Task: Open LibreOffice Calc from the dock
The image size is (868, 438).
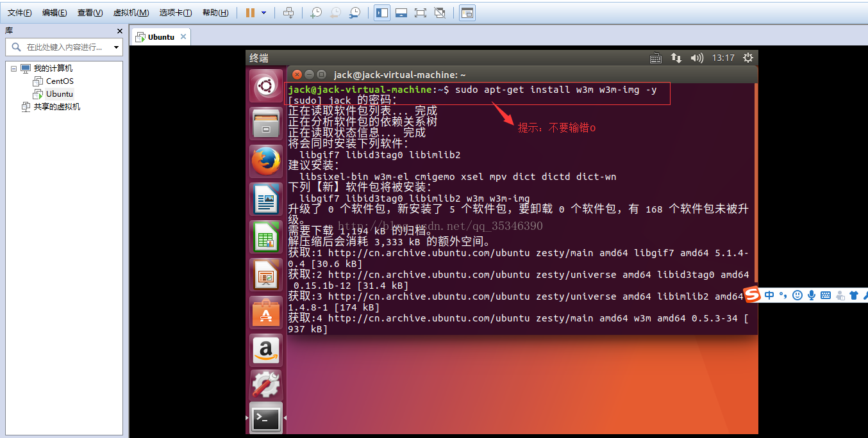Action: click(266, 237)
